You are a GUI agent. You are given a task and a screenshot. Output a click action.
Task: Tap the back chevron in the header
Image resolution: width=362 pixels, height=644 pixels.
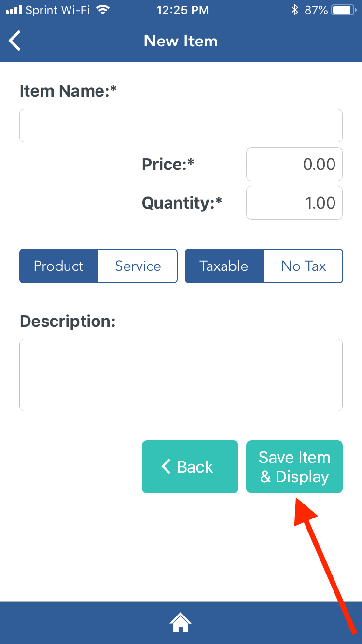pyautogui.click(x=15, y=41)
